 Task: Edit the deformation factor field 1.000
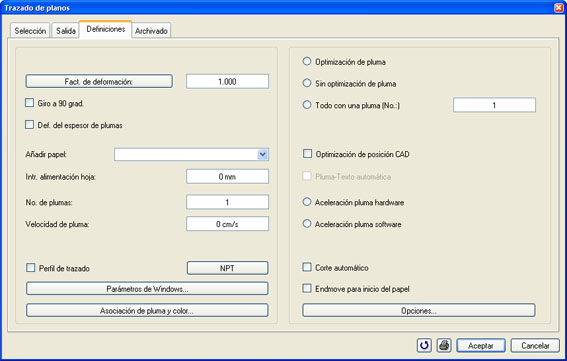pyautogui.click(x=227, y=81)
